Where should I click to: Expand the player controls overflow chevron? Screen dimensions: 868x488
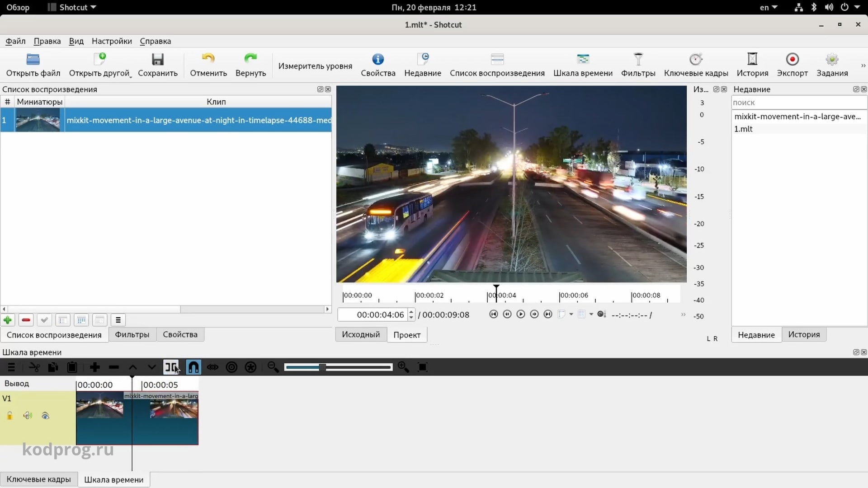(683, 314)
